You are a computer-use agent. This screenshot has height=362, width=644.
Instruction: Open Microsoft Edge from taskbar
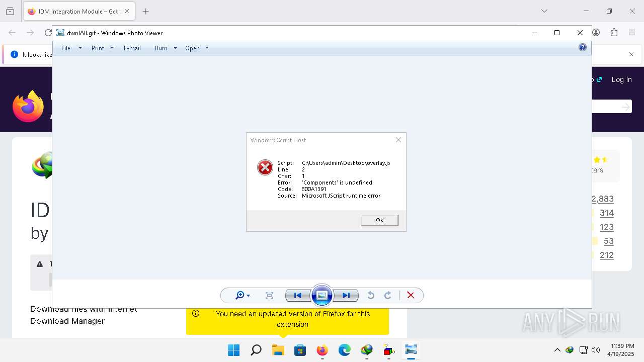pyautogui.click(x=345, y=350)
